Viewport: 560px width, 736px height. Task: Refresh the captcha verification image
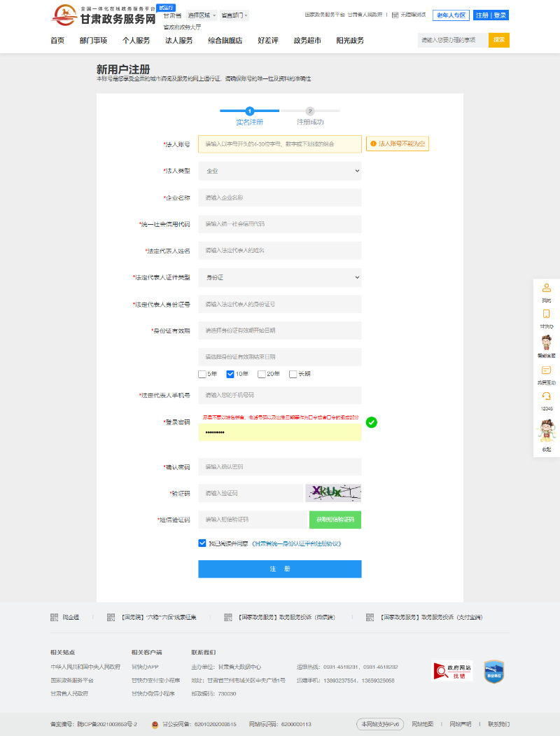pyautogui.click(x=333, y=493)
